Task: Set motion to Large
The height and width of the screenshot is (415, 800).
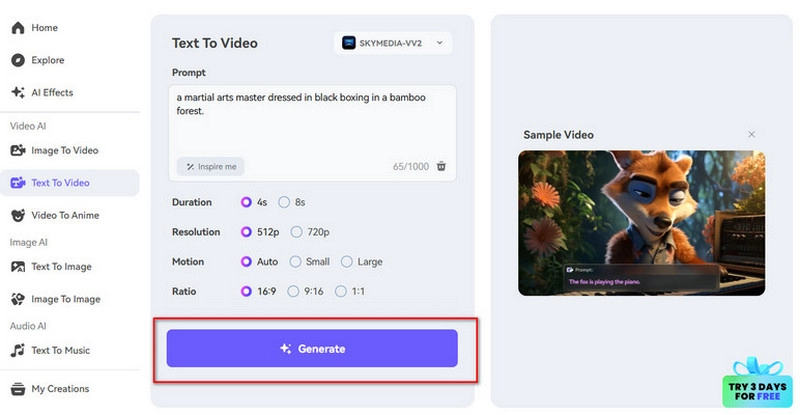Action: click(x=347, y=262)
